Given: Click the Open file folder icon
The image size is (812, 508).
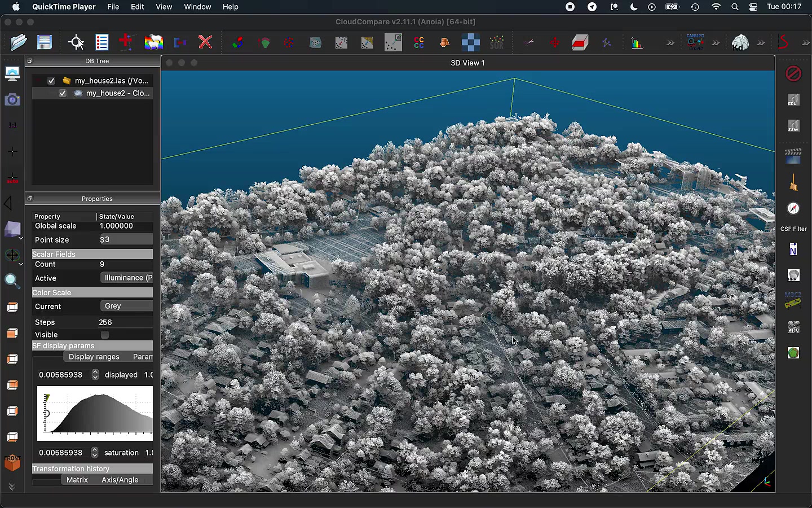Looking at the screenshot, I should coord(19,42).
